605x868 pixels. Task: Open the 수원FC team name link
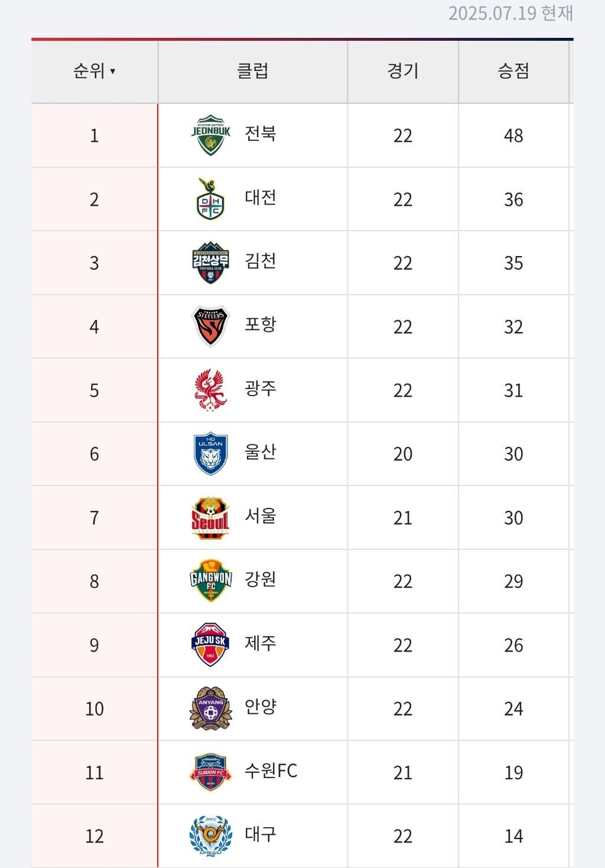click(271, 771)
